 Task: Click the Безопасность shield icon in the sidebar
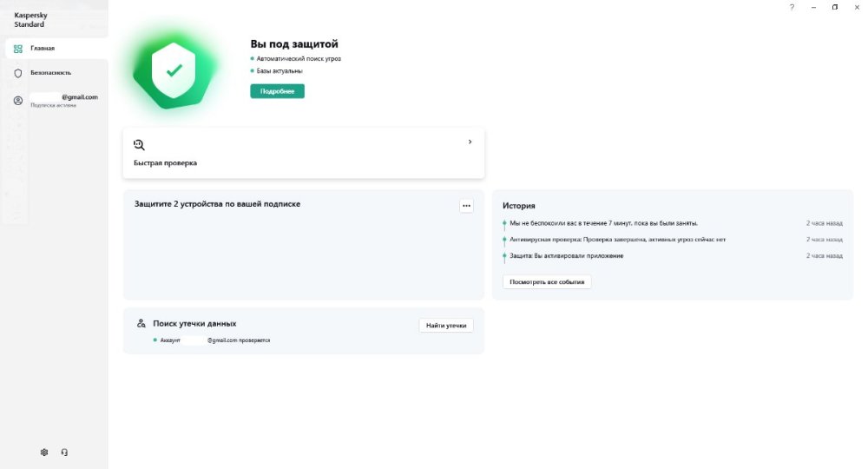18,73
